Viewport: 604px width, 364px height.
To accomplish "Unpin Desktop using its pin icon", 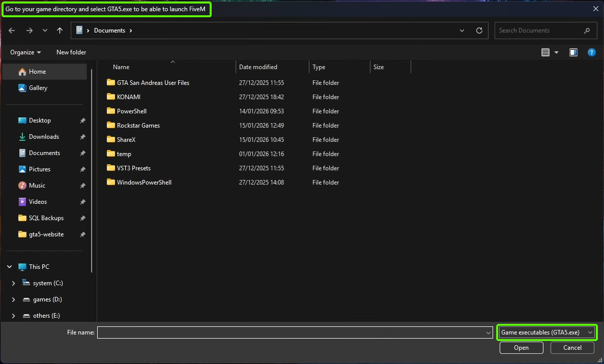I will [82, 120].
